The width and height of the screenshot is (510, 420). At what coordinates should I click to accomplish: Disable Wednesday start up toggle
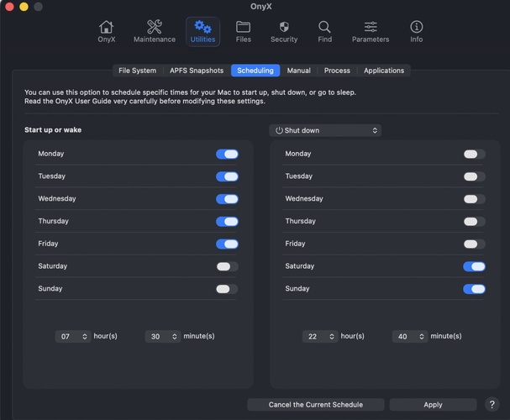click(x=227, y=199)
